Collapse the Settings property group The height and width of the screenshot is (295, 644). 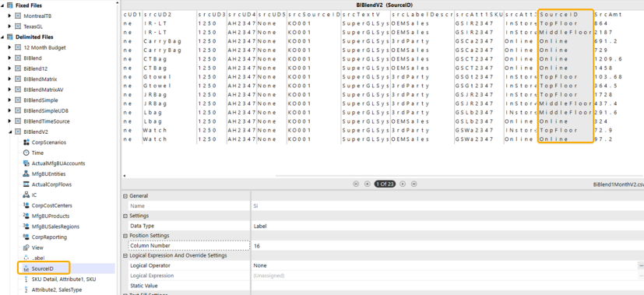tap(125, 216)
